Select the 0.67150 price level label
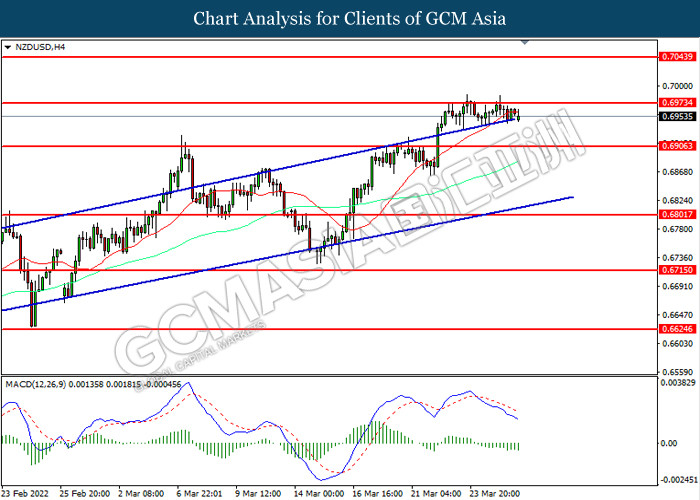 pyautogui.click(x=677, y=270)
